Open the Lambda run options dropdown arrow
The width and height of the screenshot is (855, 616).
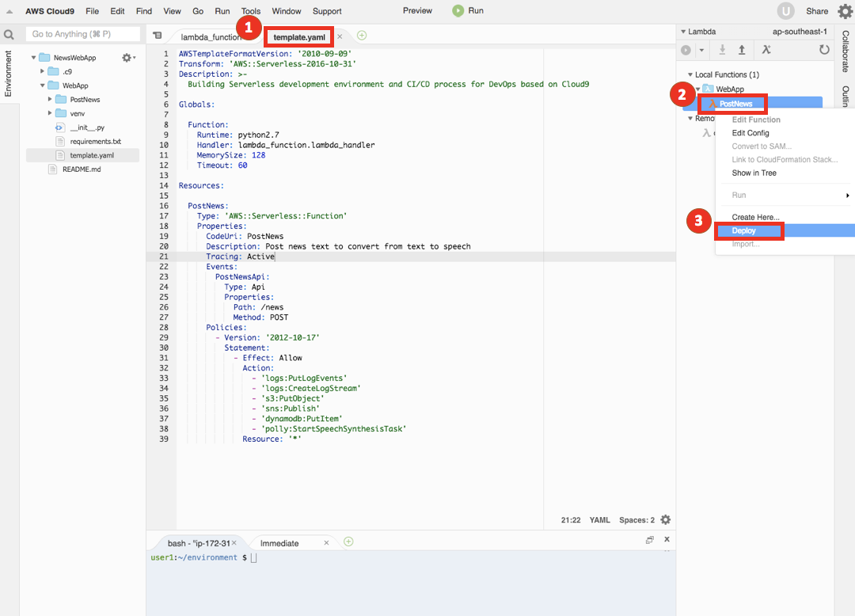pos(701,50)
